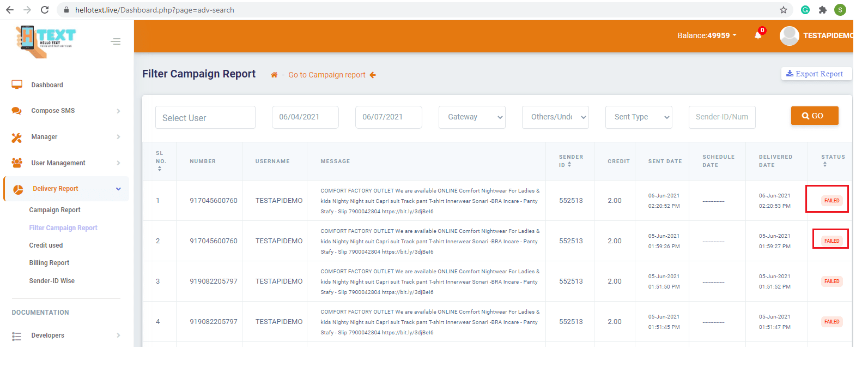Sort table by Status column
Viewport: 868px width, 378px height.
pyautogui.click(x=825, y=164)
